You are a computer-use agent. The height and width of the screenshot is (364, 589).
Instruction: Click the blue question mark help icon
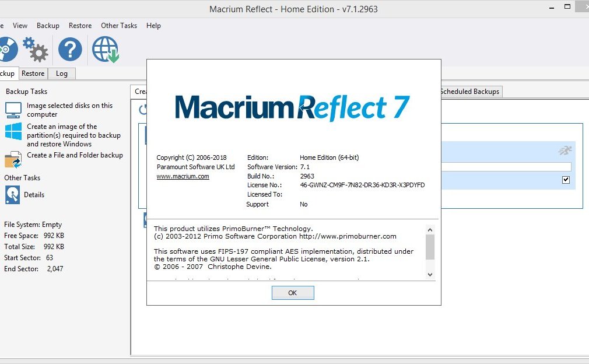click(70, 49)
